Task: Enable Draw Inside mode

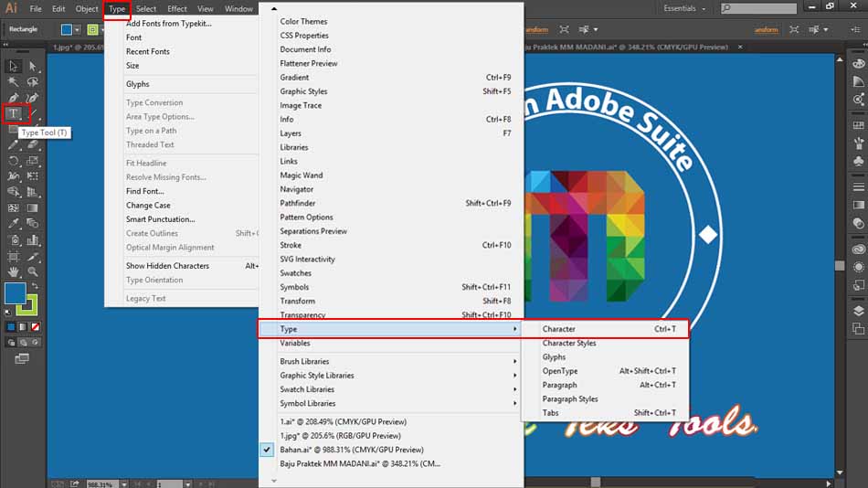Action: 35,343
